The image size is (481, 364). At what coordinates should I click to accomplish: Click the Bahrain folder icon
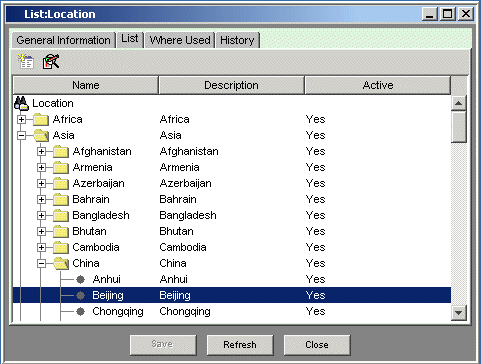point(61,199)
